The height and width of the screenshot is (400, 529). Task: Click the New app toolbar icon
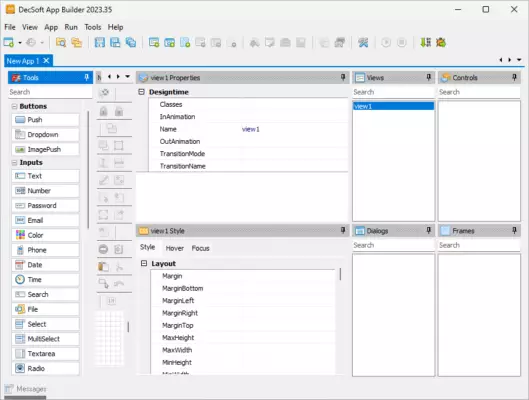[8, 42]
